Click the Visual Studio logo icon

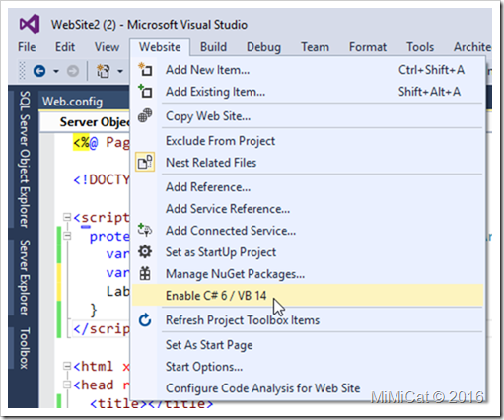click(30, 24)
